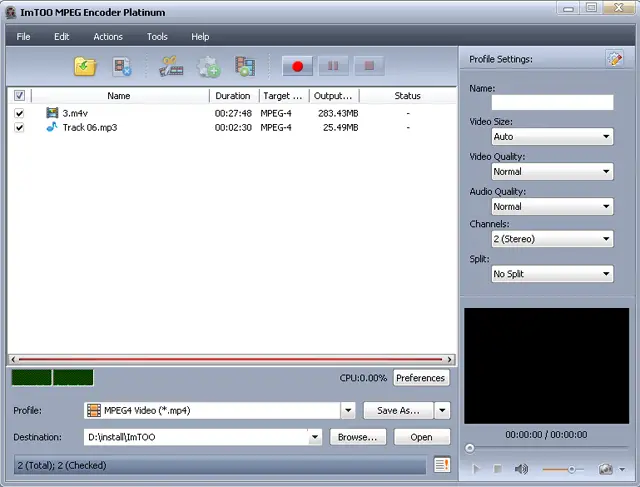This screenshot has height=487, width=640.
Task: Open the Save As options arrow
Action: coord(442,411)
